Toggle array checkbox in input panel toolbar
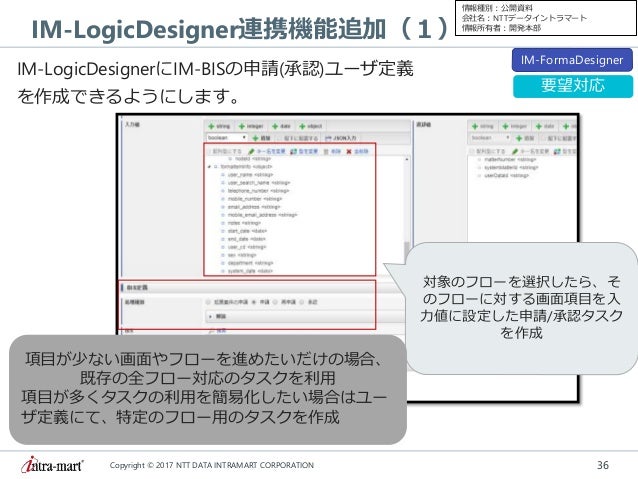Viewport: 638px width, 479px height. 210,151
